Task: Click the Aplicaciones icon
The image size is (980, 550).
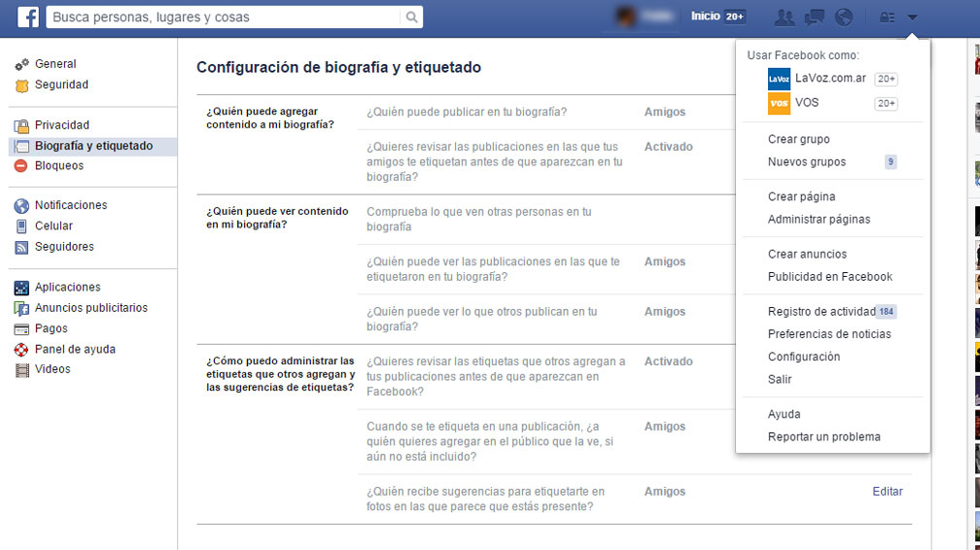Action: point(21,288)
